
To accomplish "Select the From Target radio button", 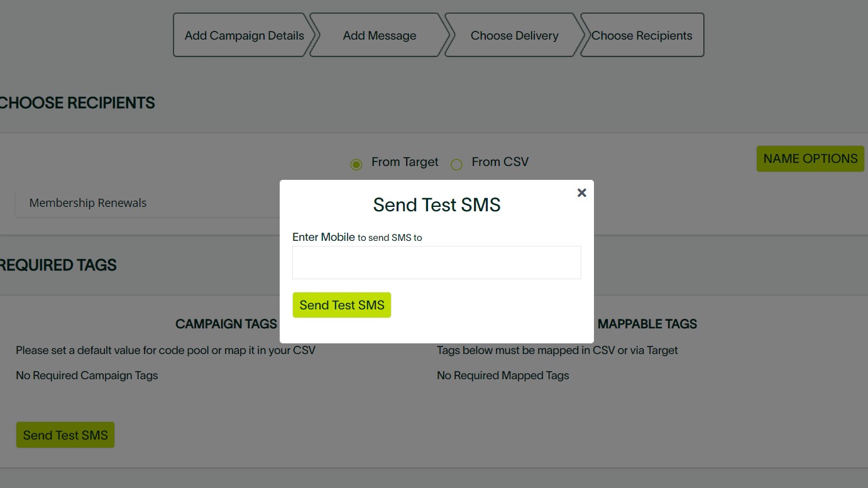I will (x=356, y=164).
